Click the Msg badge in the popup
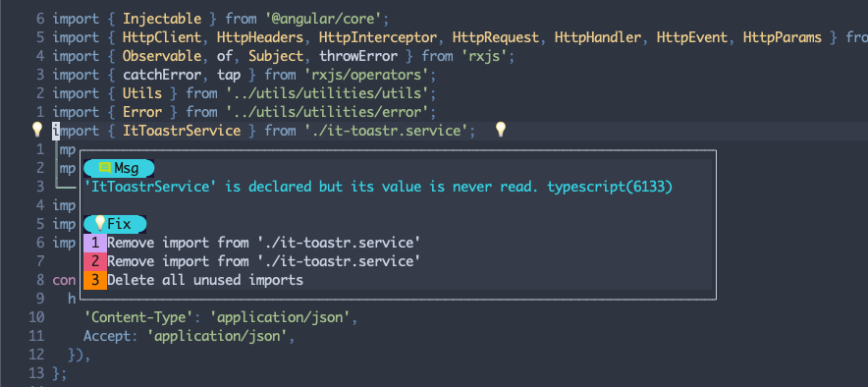868x387 pixels. coord(119,168)
